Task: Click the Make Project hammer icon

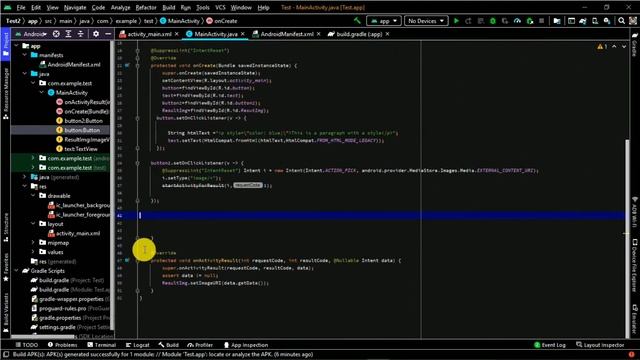Action: [x=357, y=21]
